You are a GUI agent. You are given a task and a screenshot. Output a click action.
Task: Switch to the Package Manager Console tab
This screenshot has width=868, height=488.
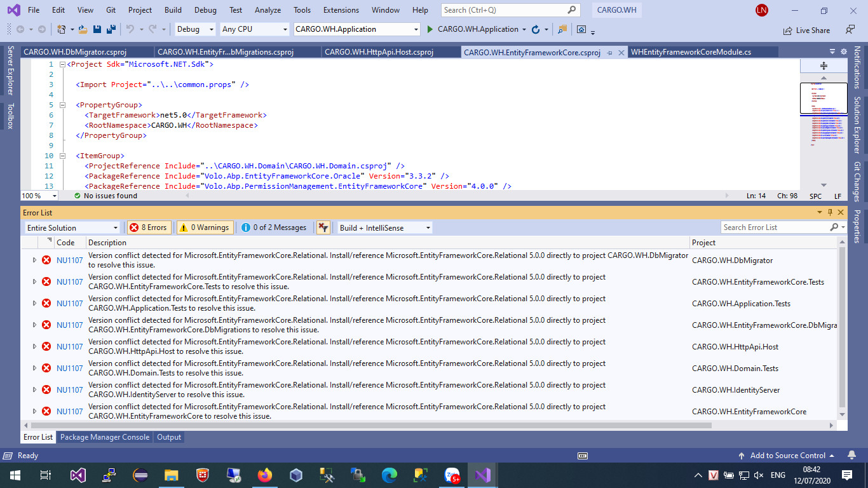tap(105, 437)
